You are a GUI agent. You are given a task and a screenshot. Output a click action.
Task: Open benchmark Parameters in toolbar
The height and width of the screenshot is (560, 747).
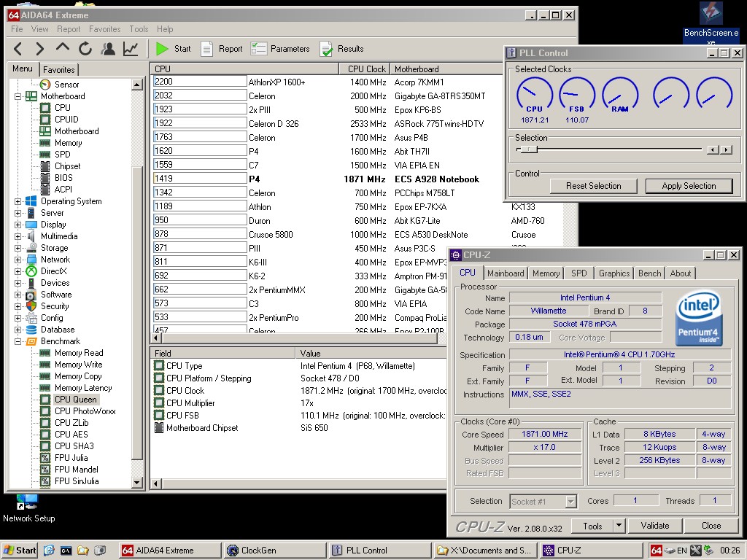pyautogui.click(x=280, y=49)
